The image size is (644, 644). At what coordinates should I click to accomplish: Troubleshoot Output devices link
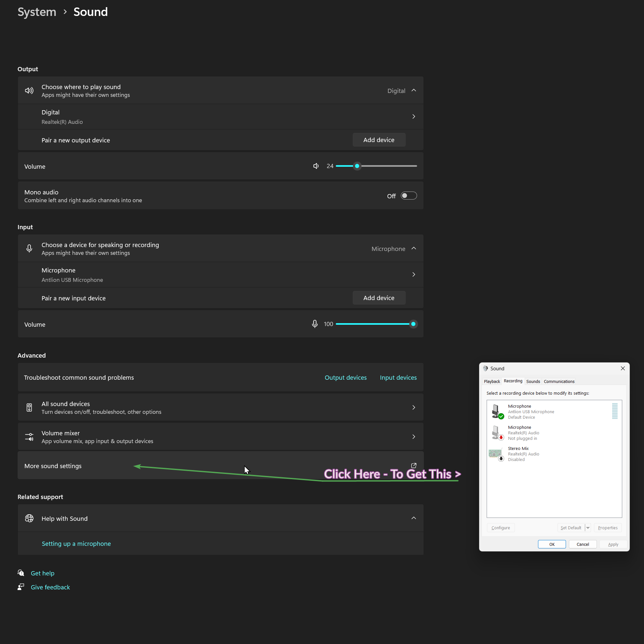[346, 378]
